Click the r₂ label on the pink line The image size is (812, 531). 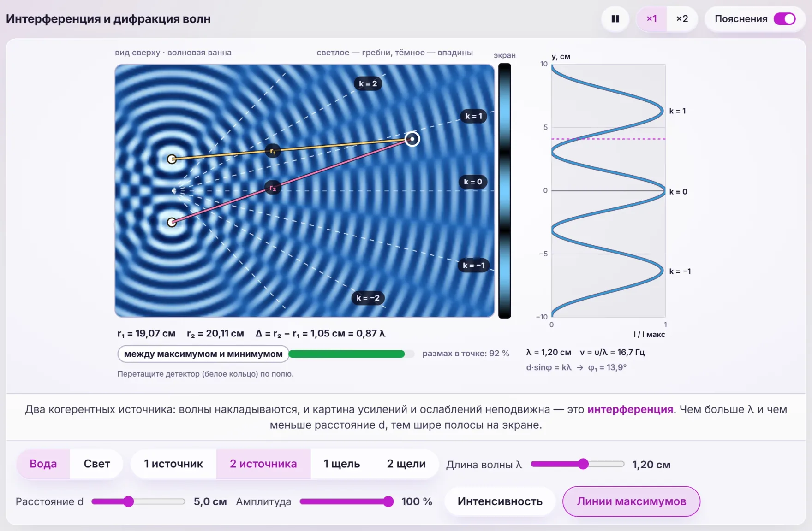tap(273, 188)
